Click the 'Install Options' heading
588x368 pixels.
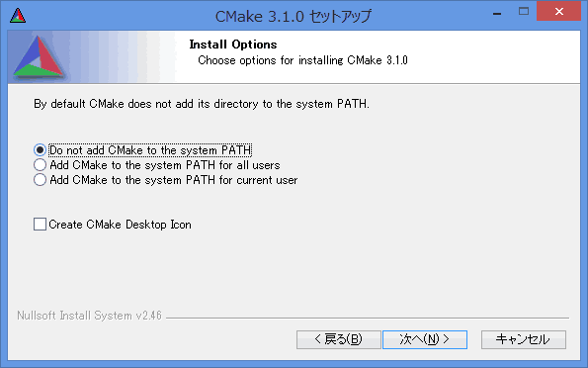click(x=233, y=45)
